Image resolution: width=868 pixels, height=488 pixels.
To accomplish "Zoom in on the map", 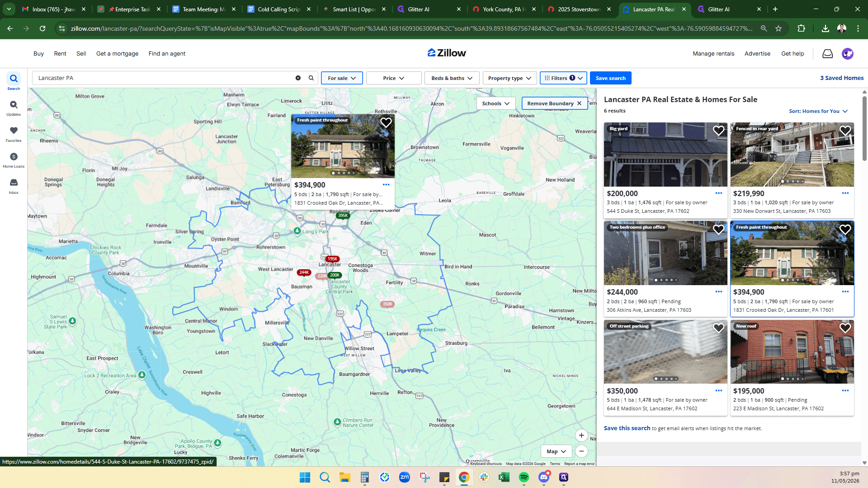I will (x=581, y=436).
